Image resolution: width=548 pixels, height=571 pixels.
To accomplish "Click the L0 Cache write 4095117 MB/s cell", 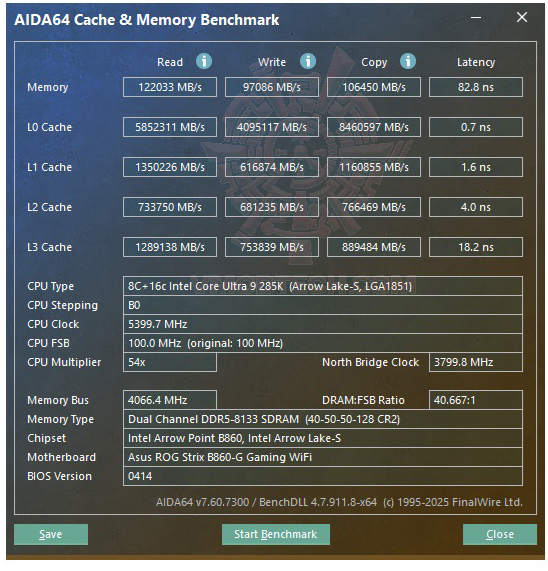I will (272, 127).
